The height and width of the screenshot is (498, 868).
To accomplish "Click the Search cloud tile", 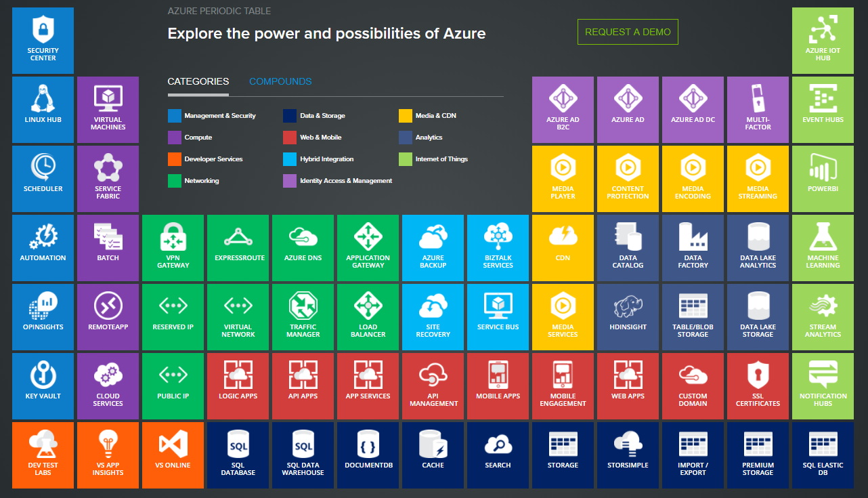I will (498, 455).
